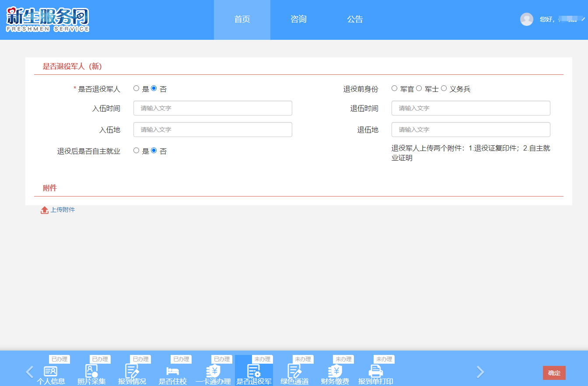Choose 军官 as 退役前身份

(x=395, y=88)
